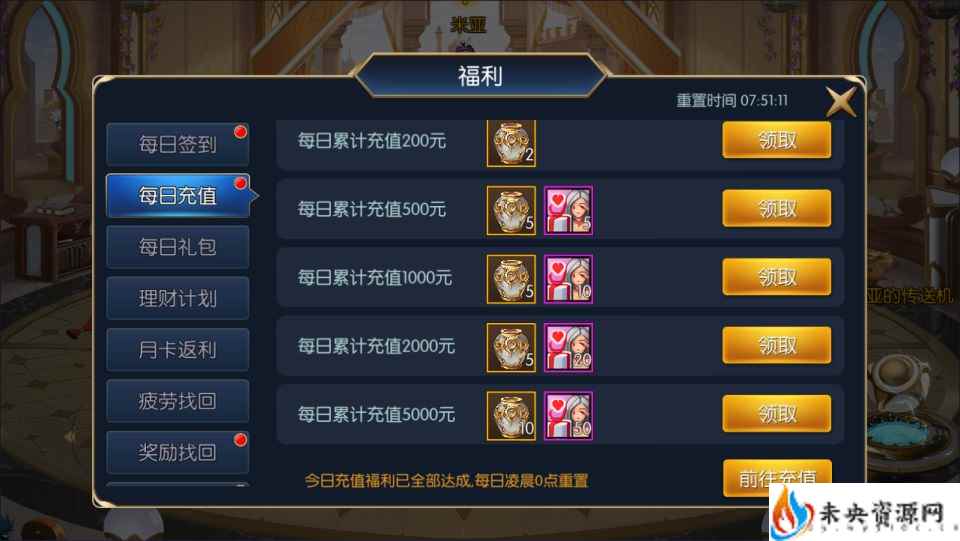Switch to the 每日礼包 tab
This screenshot has width=960, height=541.
pos(178,247)
